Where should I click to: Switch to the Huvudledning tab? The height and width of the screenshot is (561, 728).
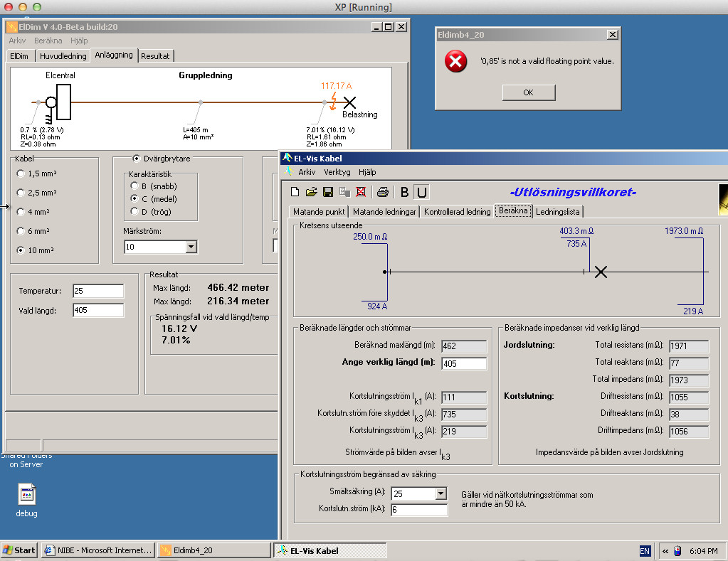point(63,56)
